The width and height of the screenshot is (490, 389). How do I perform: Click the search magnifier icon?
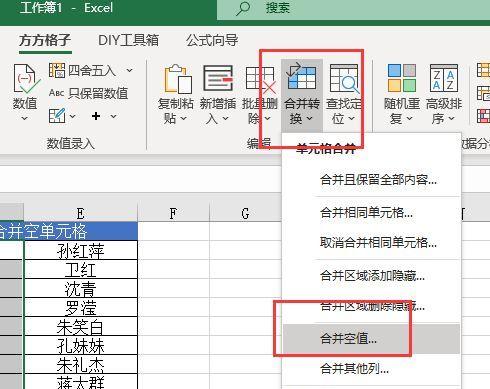click(243, 8)
